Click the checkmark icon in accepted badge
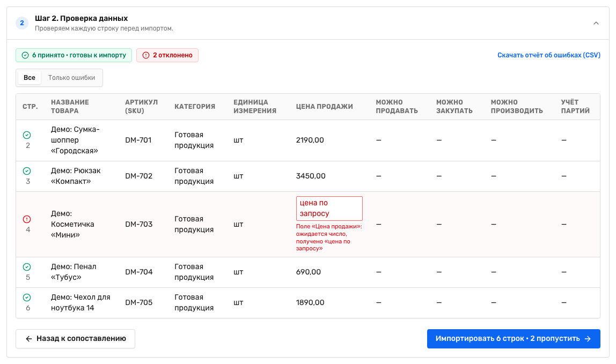 coord(25,55)
